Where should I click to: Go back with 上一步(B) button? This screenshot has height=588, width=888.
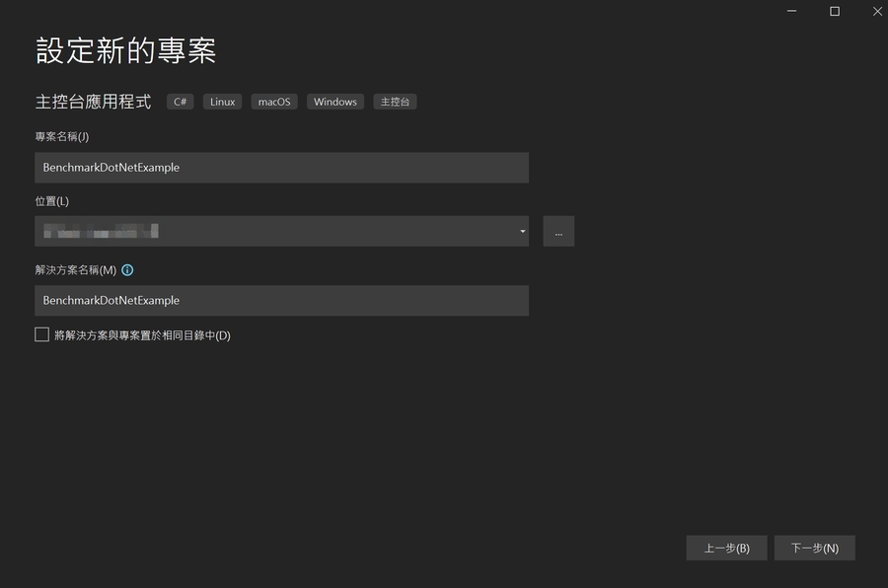coord(726,549)
